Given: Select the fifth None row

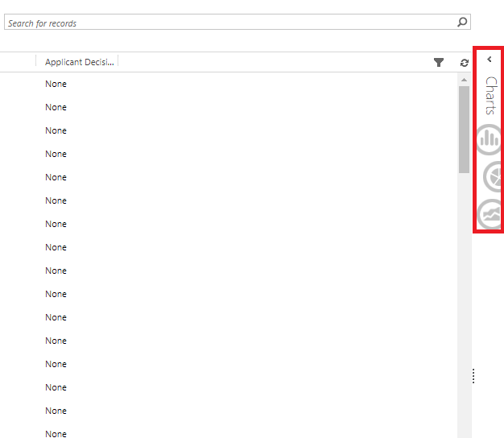Looking at the screenshot, I should click(x=56, y=177).
